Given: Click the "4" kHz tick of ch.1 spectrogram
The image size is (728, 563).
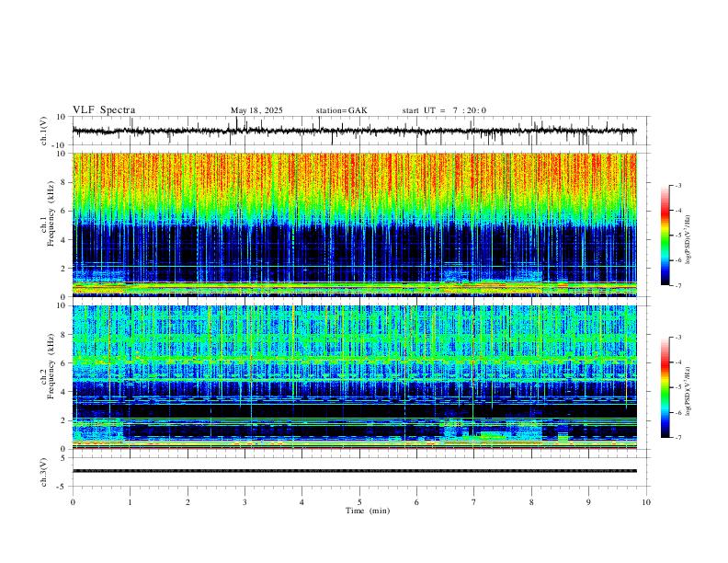Looking at the screenshot, I should coord(63,240).
